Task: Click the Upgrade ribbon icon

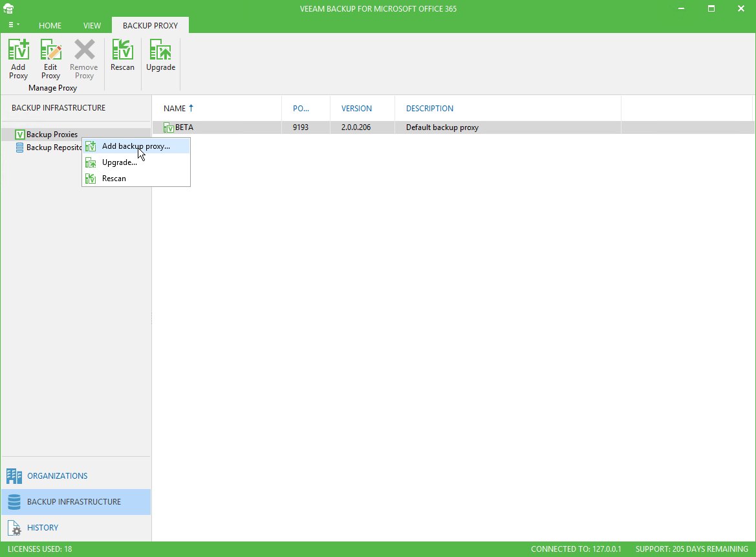Action: pos(160,50)
